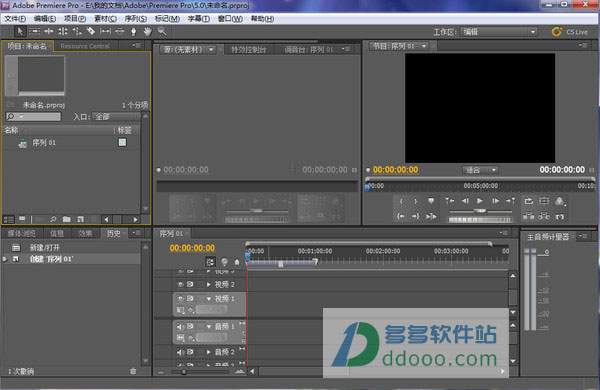Play the sequence in Program monitor

pyautogui.click(x=480, y=201)
